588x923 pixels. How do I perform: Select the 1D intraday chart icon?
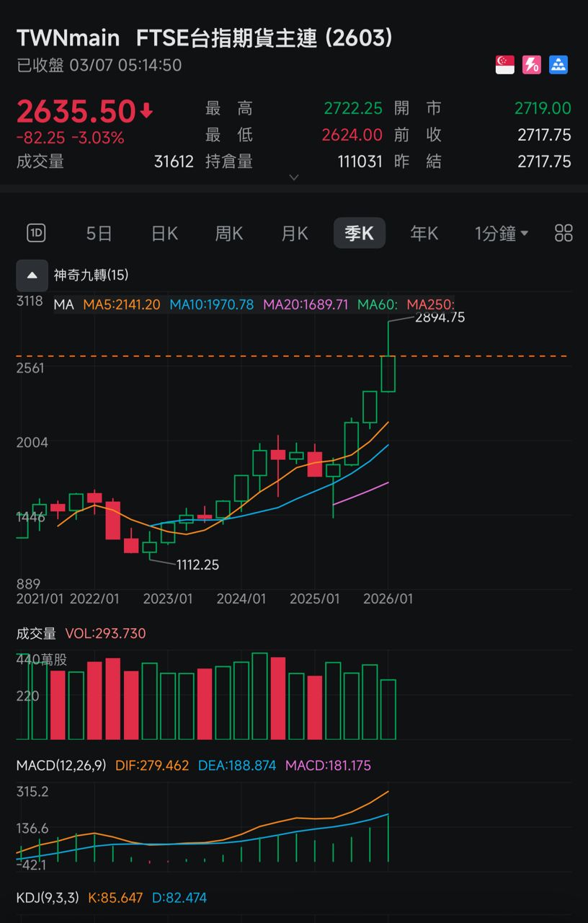[36, 233]
